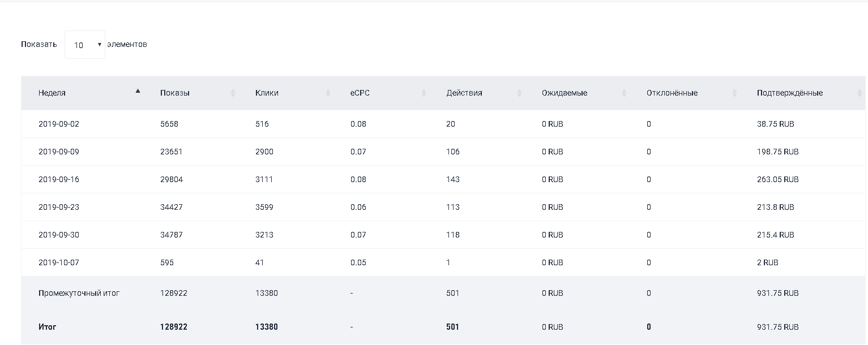The height and width of the screenshot is (345, 868).
Task: Sort by Неделя column arrow icon
Action: point(138,91)
